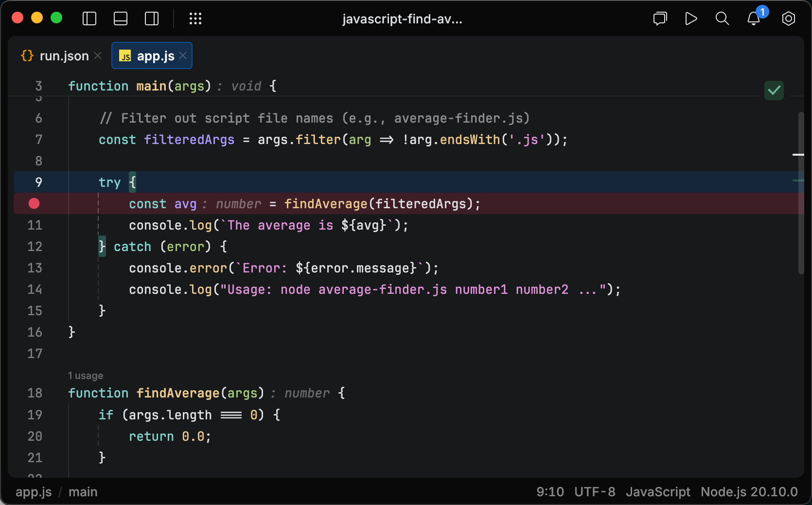Toggle the right panel visibility
812x505 pixels.
(151, 18)
